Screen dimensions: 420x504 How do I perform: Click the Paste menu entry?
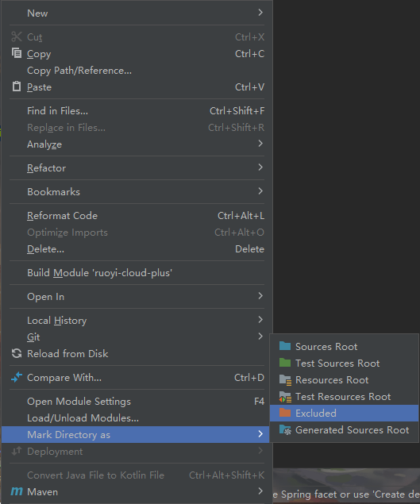coord(137,87)
